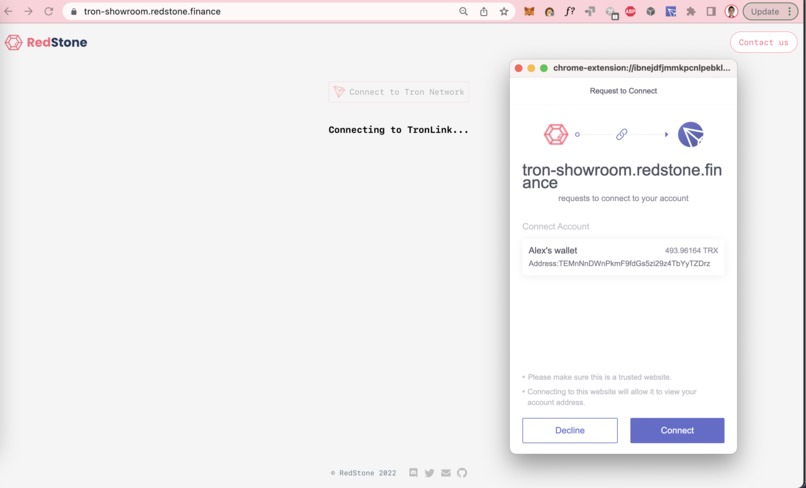Reload the current page

(x=48, y=11)
